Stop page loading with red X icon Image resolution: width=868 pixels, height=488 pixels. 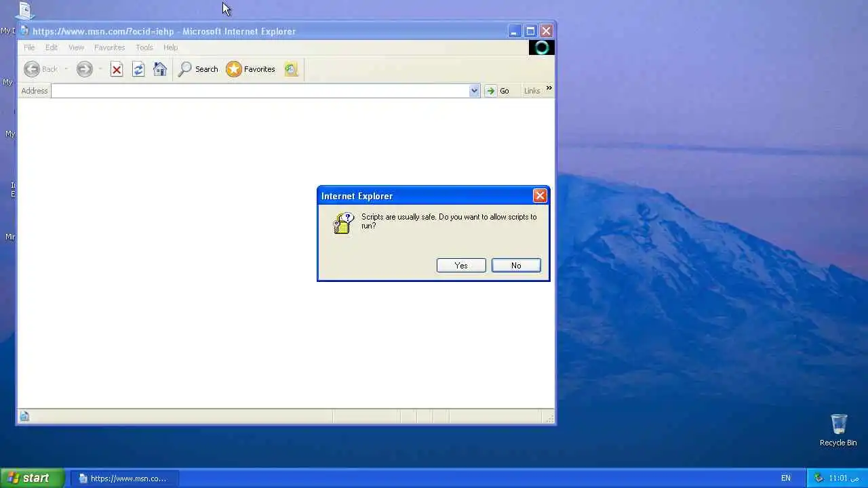(117, 69)
